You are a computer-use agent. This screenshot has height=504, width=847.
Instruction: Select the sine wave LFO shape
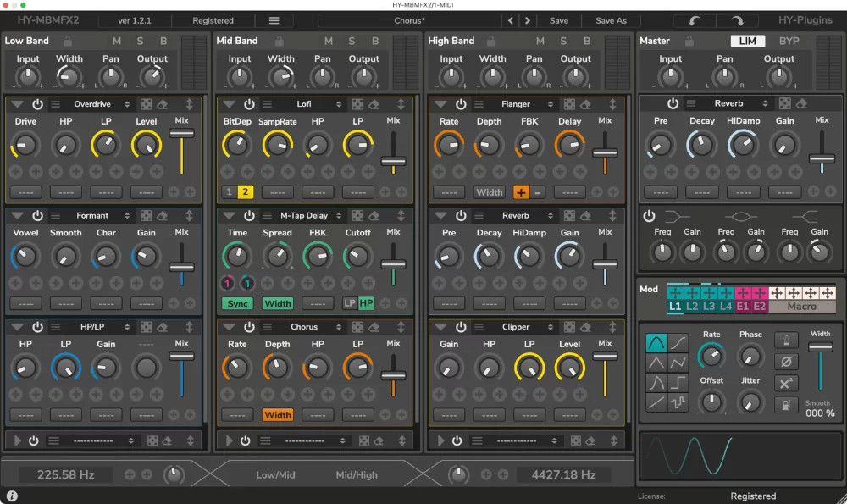click(x=656, y=342)
